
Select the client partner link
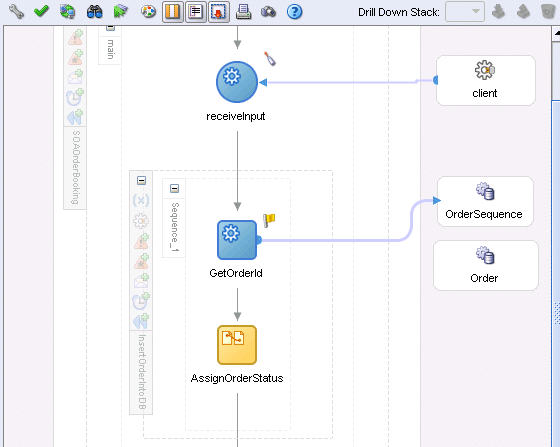click(486, 80)
